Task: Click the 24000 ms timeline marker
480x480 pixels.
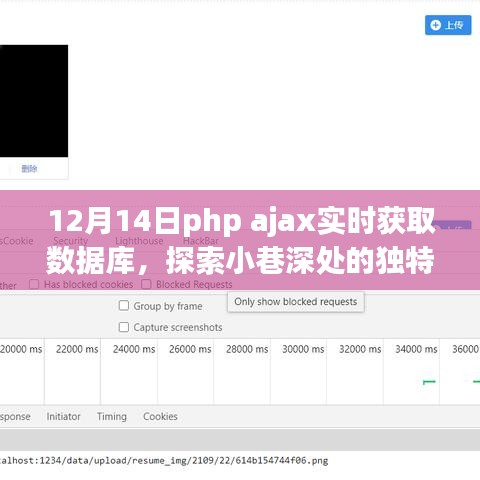Action: pyautogui.click(x=134, y=349)
